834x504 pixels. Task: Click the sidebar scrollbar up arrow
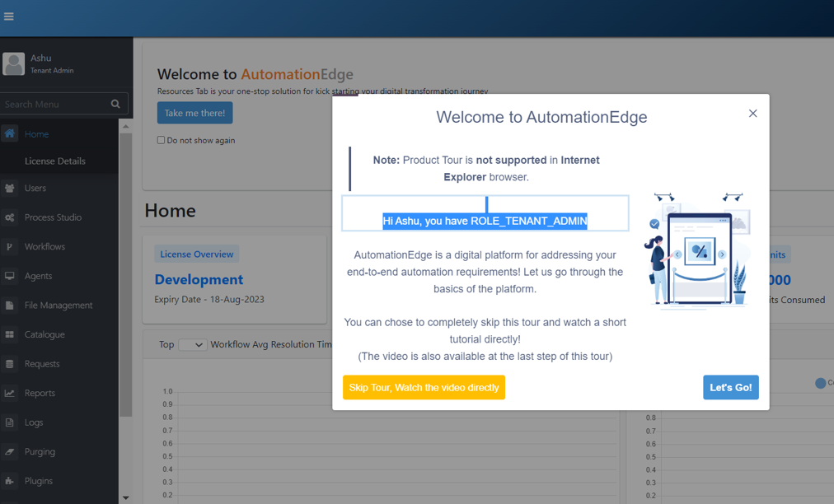point(125,127)
